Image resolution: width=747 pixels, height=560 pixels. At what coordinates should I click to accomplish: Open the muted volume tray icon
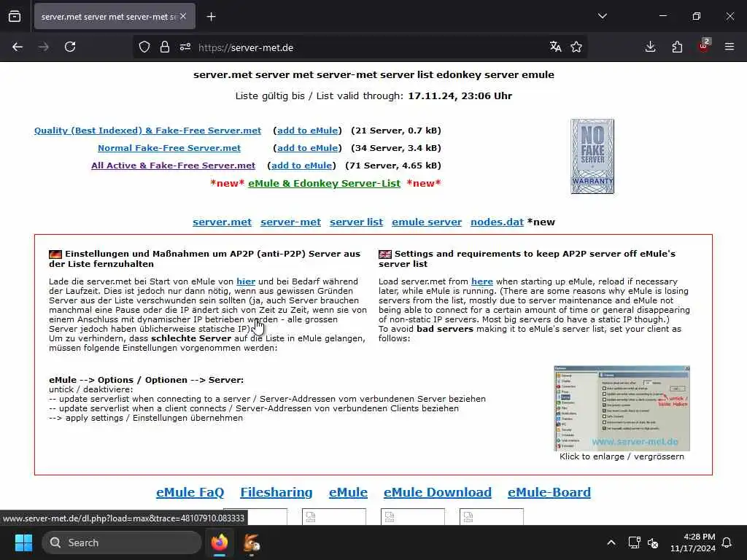[x=653, y=542]
